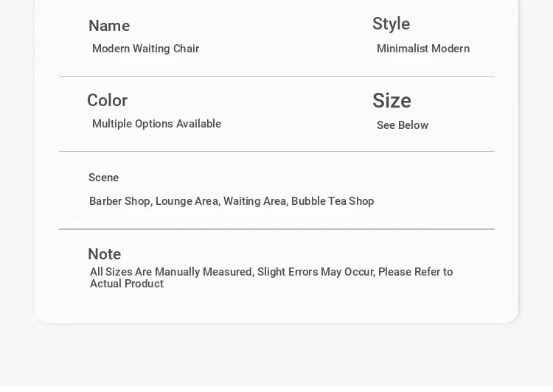
Task: Click the Actual Product text line
Action: [127, 284]
